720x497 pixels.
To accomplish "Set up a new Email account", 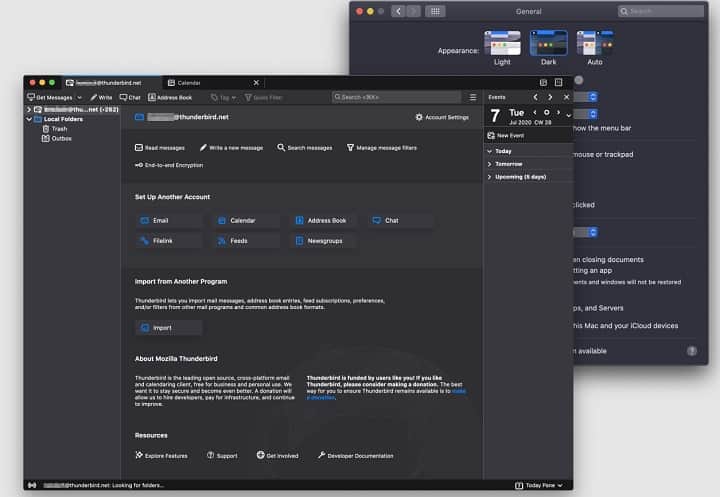I will 169,220.
